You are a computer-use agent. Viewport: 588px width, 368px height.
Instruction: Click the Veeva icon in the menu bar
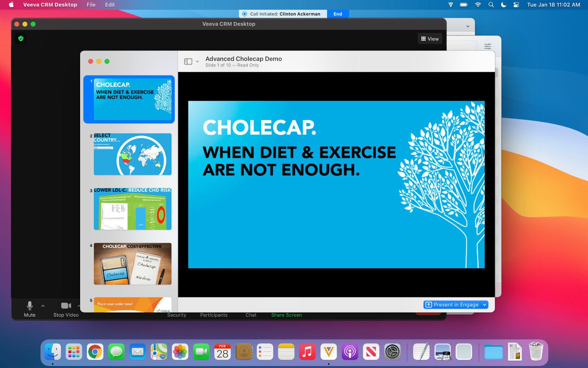click(451, 5)
